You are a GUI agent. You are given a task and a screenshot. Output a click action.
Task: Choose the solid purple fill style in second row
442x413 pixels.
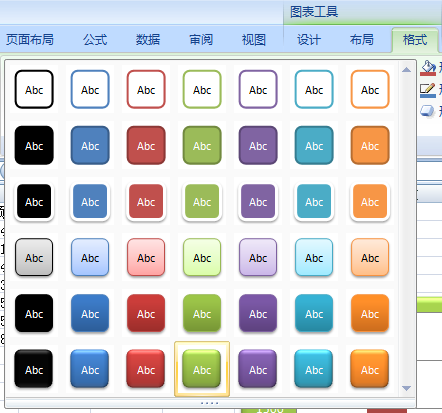(x=258, y=145)
